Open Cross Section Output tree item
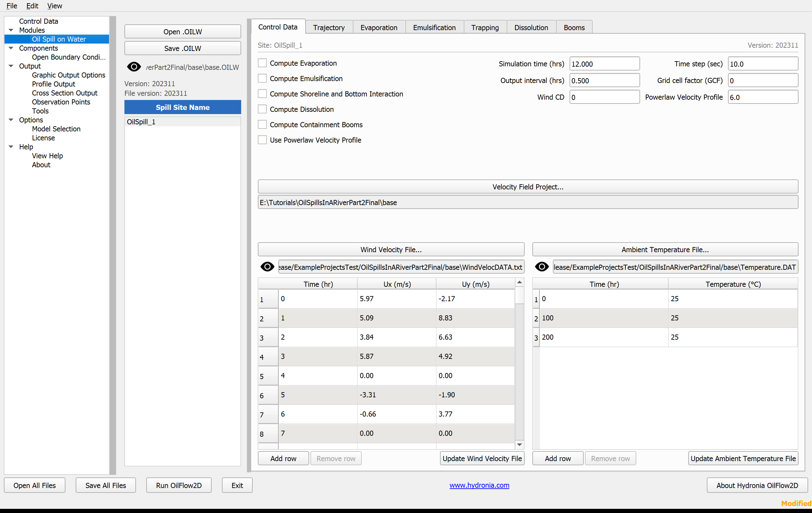 (64, 93)
